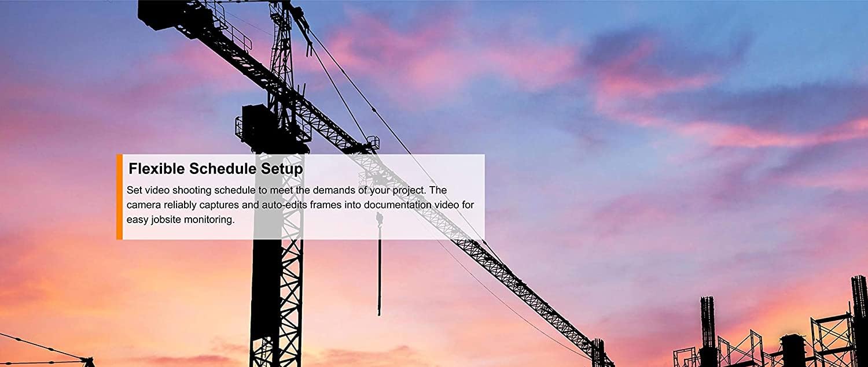Click the words easy jobsite monitoring
This screenshot has height=367, width=868.
click(181, 220)
